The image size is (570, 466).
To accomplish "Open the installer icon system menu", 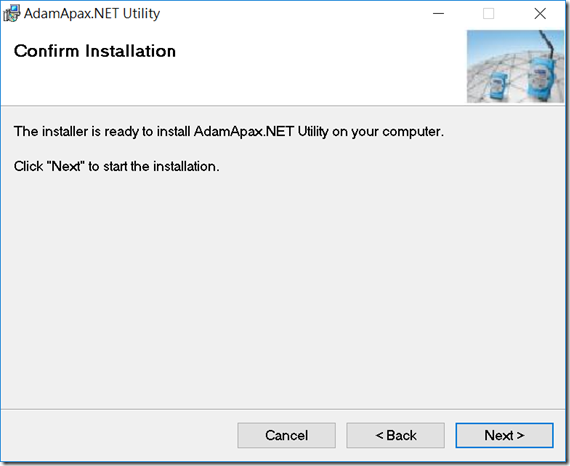I will 11,14.
